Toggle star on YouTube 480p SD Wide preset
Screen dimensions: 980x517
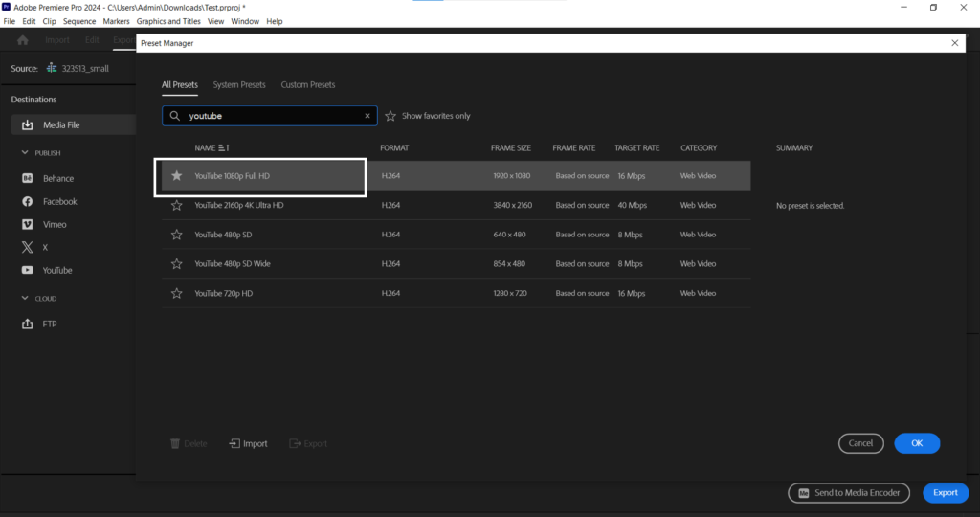(x=176, y=264)
